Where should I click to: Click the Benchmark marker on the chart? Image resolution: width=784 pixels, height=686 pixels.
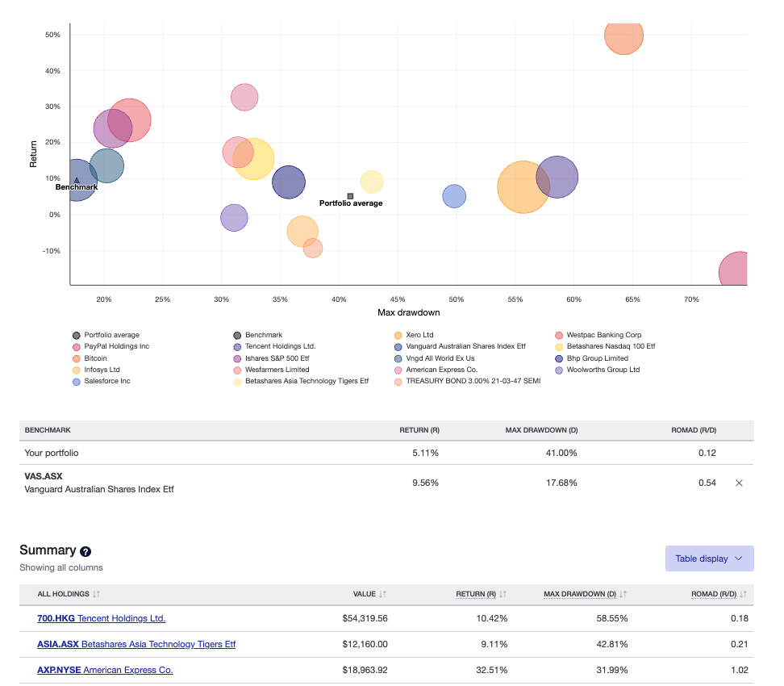[x=77, y=181]
